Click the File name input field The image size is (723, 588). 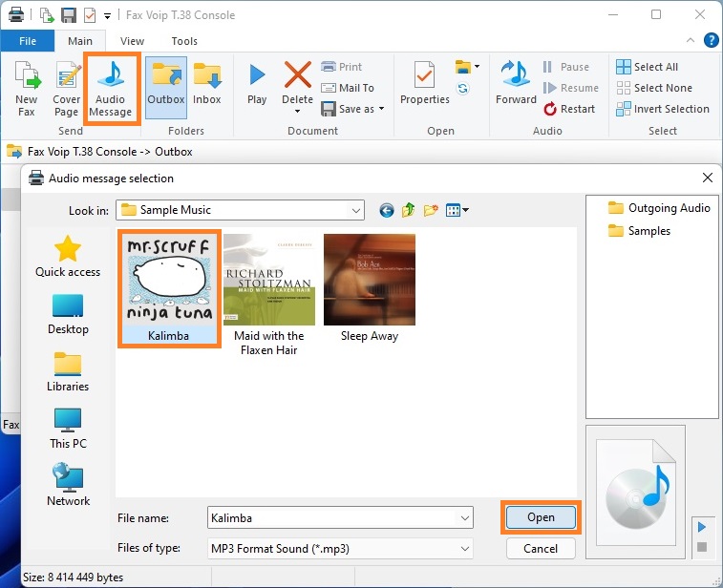point(332,518)
